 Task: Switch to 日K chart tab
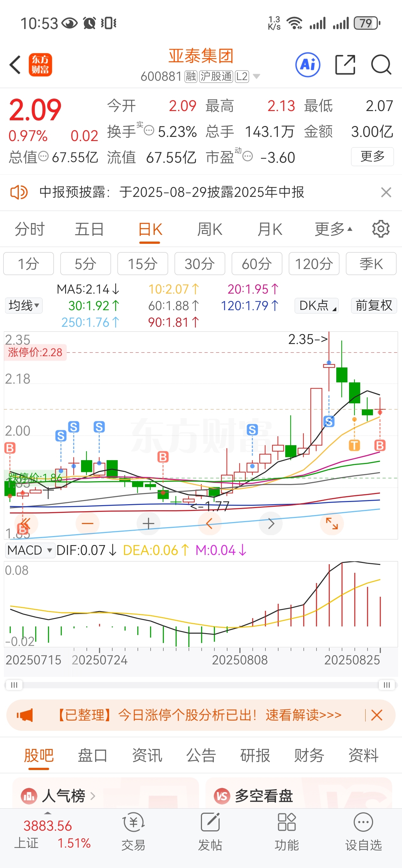tap(150, 229)
